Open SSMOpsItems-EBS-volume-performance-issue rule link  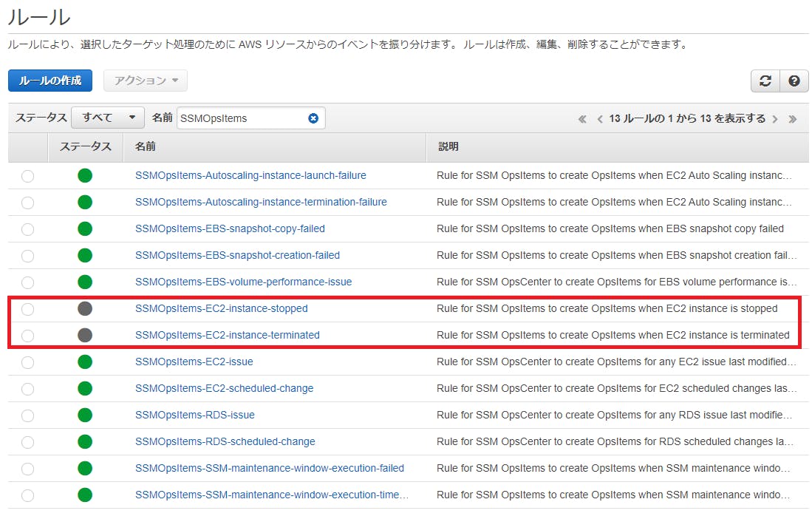point(243,282)
